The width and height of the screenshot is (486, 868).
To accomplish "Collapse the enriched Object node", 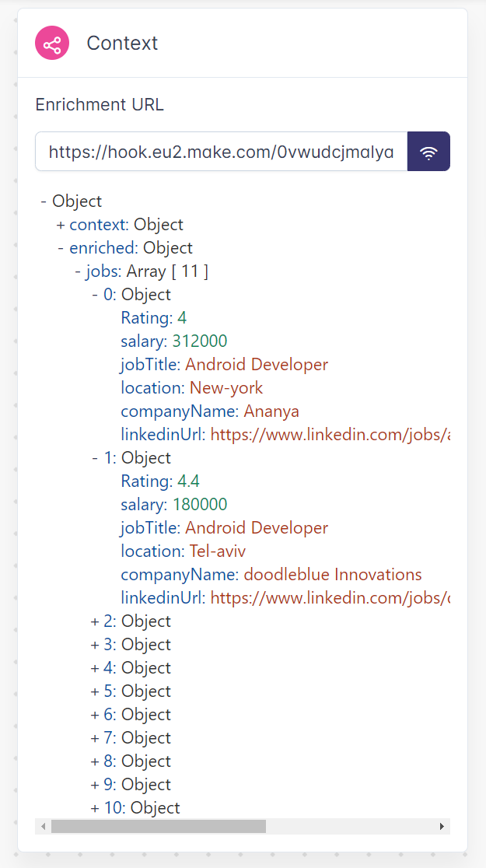I will point(61,248).
